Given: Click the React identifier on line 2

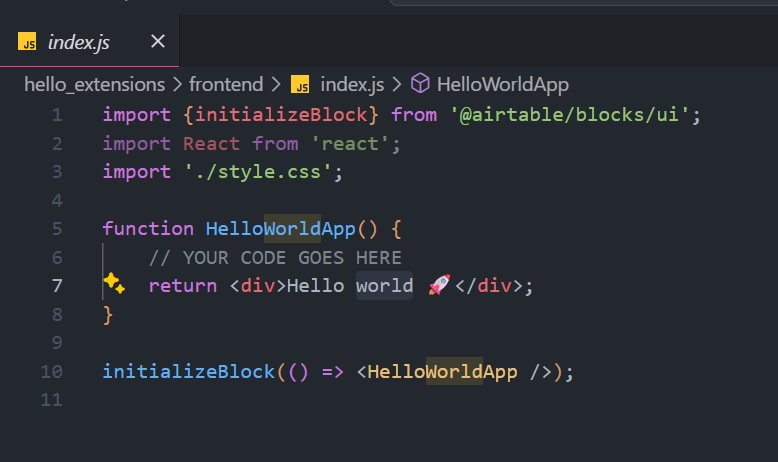Looking at the screenshot, I should (211, 144).
